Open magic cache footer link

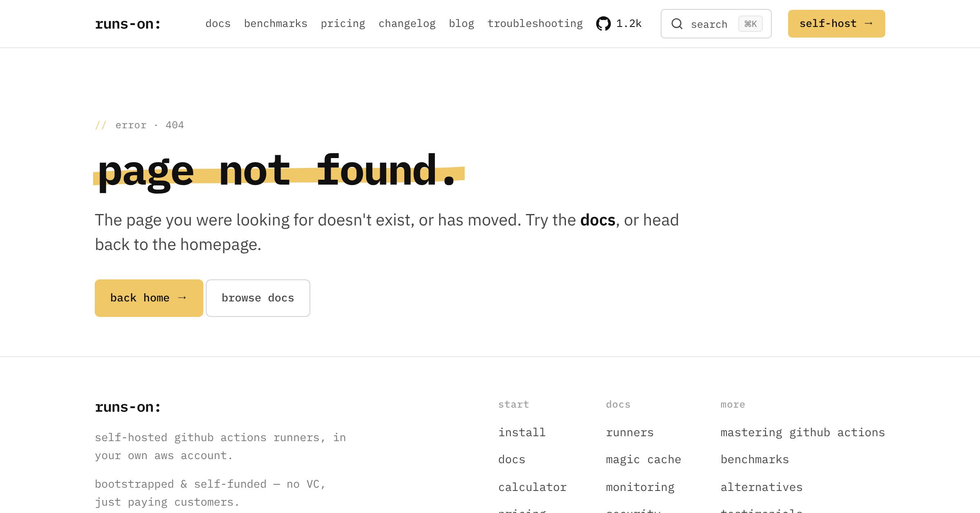[x=644, y=459]
